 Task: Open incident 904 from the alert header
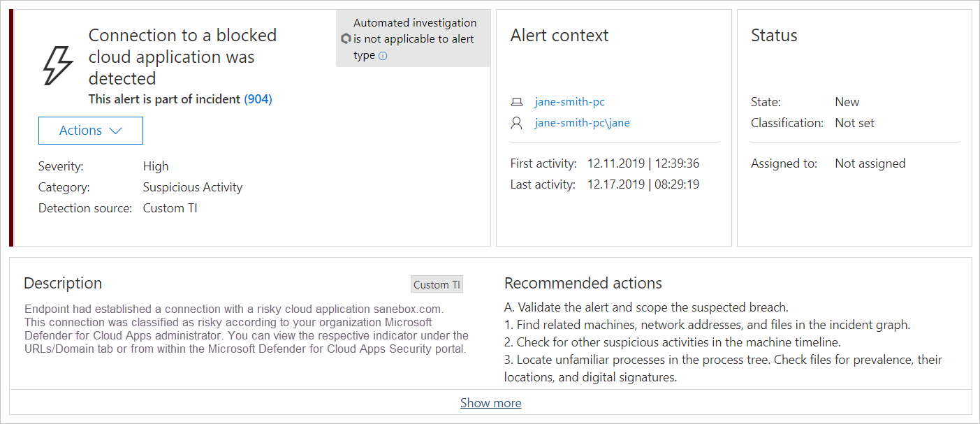point(258,98)
